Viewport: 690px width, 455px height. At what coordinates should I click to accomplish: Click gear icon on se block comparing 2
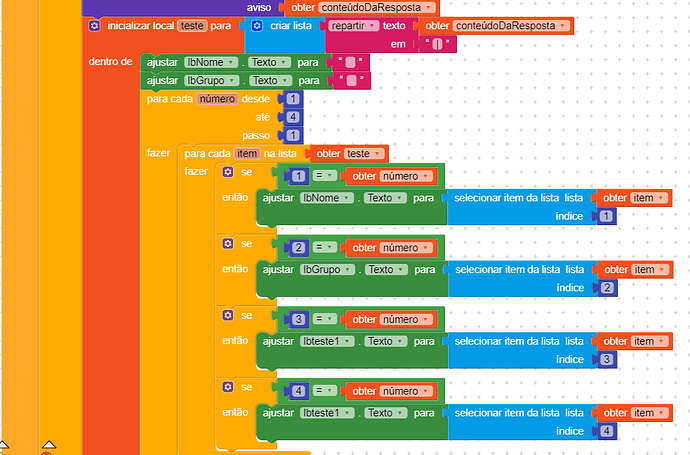click(228, 244)
